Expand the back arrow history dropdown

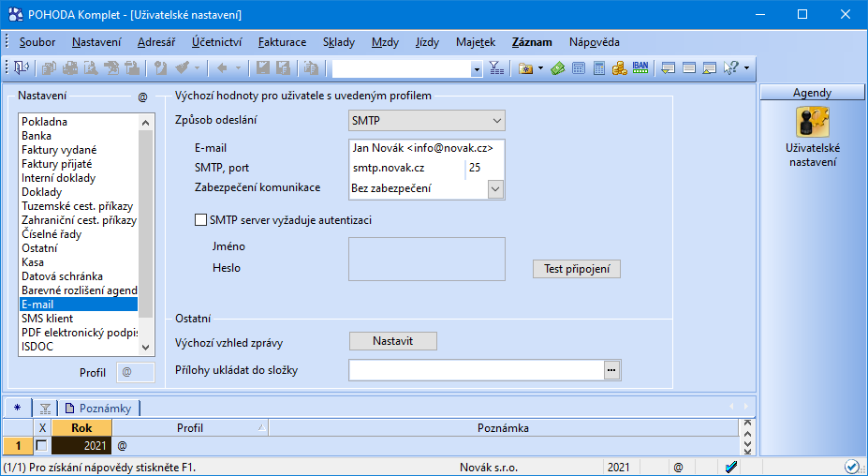click(x=238, y=68)
